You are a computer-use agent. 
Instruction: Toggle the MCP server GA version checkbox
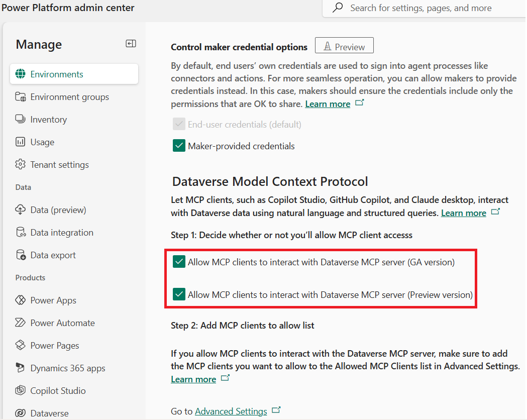pyautogui.click(x=179, y=262)
